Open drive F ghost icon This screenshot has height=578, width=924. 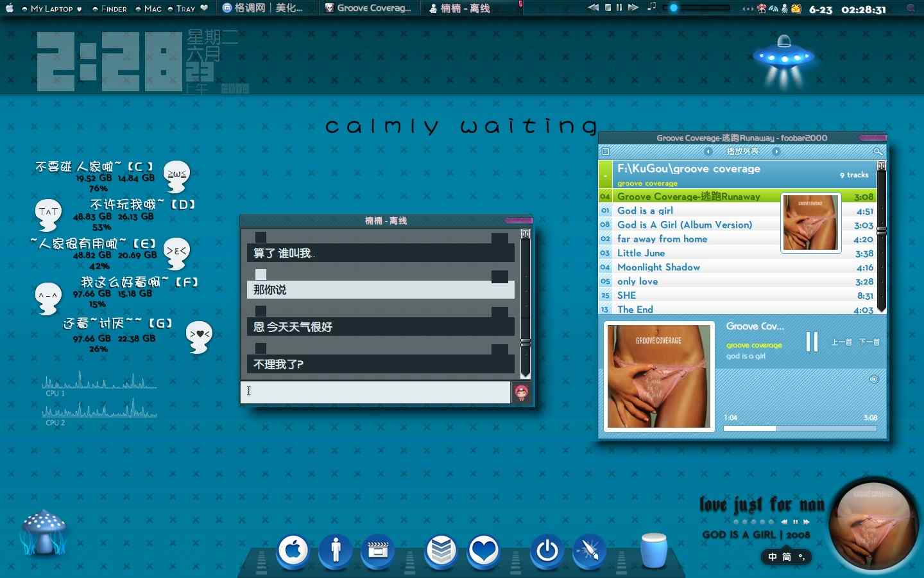tap(49, 299)
